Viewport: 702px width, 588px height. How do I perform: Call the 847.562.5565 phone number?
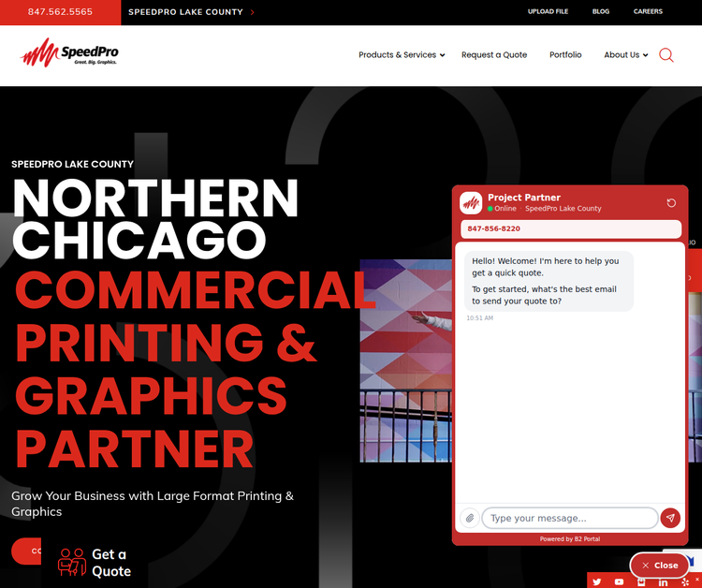[60, 12]
